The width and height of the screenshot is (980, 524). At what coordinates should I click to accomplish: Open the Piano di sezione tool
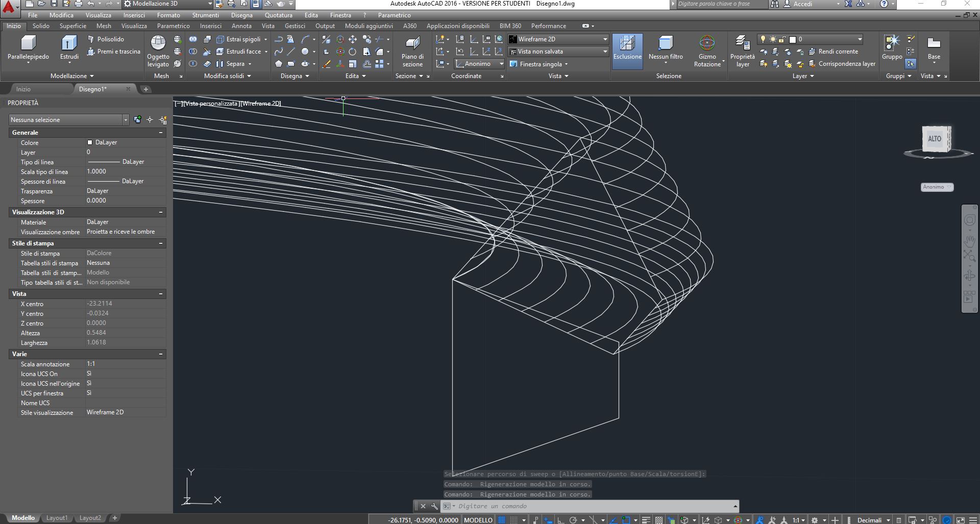(412, 51)
